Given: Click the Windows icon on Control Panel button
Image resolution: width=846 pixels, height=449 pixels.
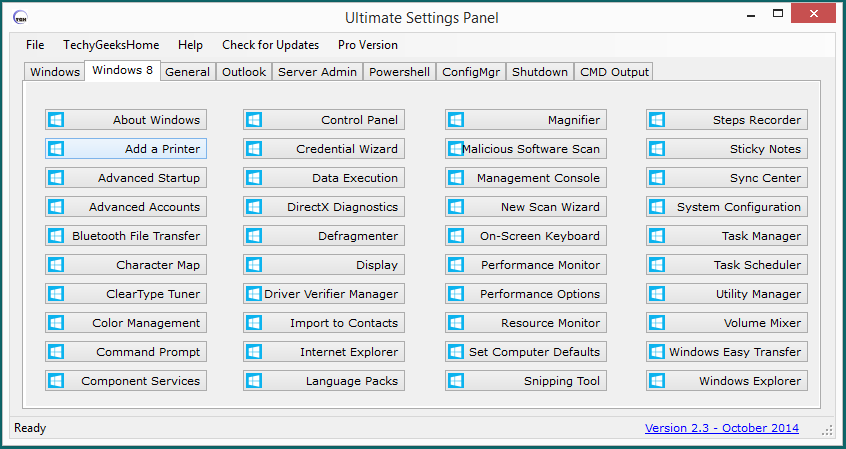Looking at the screenshot, I should coord(254,120).
